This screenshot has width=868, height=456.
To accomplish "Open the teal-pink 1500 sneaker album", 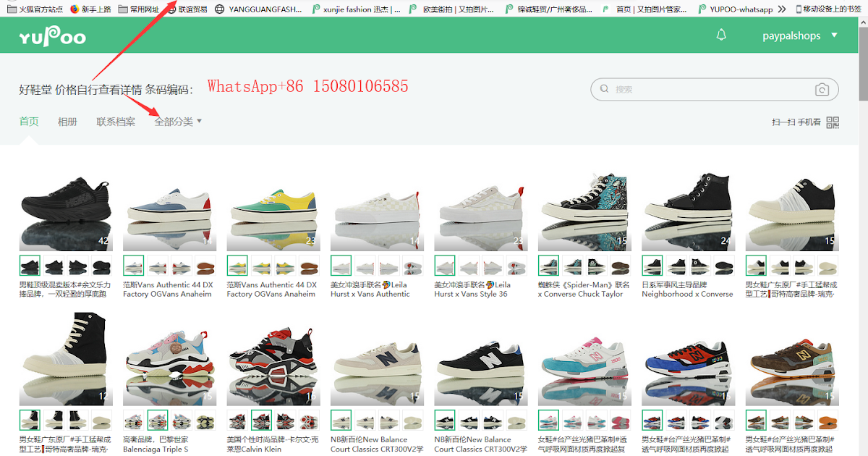I will coord(584,359).
